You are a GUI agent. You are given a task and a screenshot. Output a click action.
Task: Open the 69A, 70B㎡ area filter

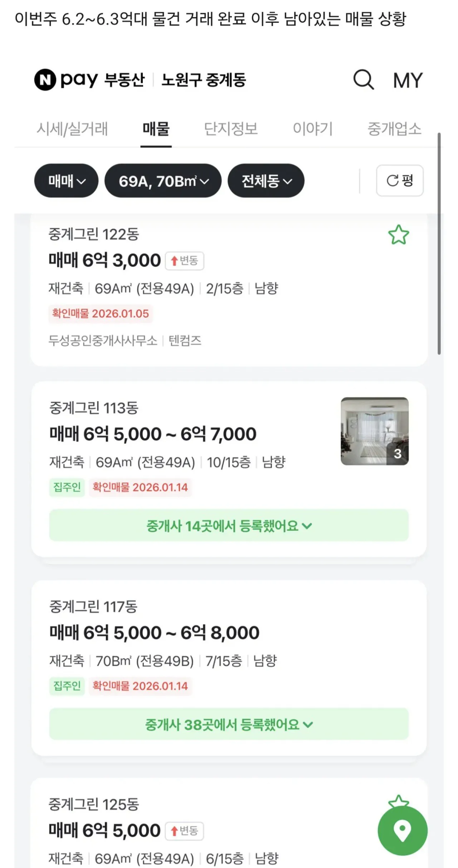point(163,181)
